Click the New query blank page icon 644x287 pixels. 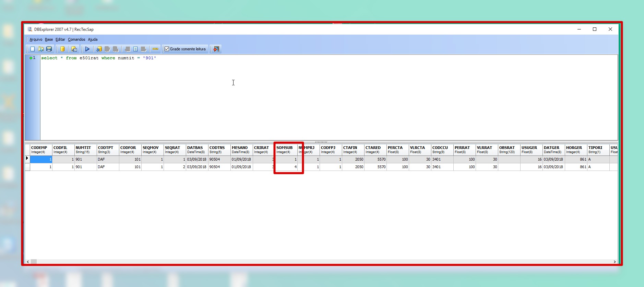(33, 49)
